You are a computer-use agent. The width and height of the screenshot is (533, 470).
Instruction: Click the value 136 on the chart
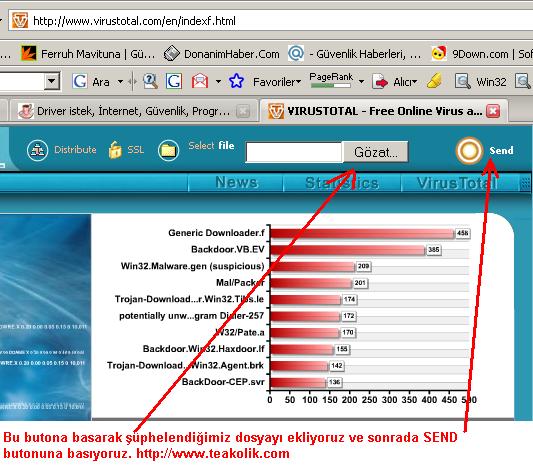334,382
